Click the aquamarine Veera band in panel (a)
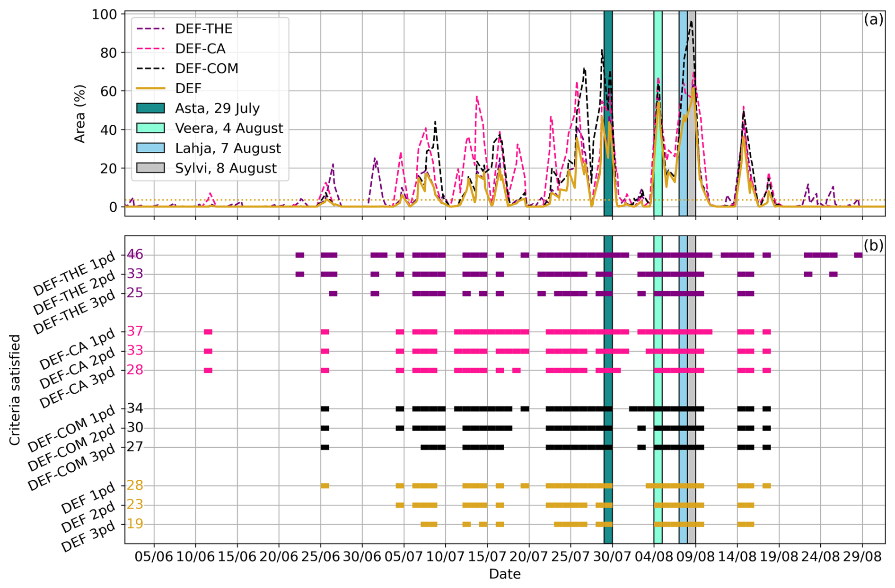 658,113
